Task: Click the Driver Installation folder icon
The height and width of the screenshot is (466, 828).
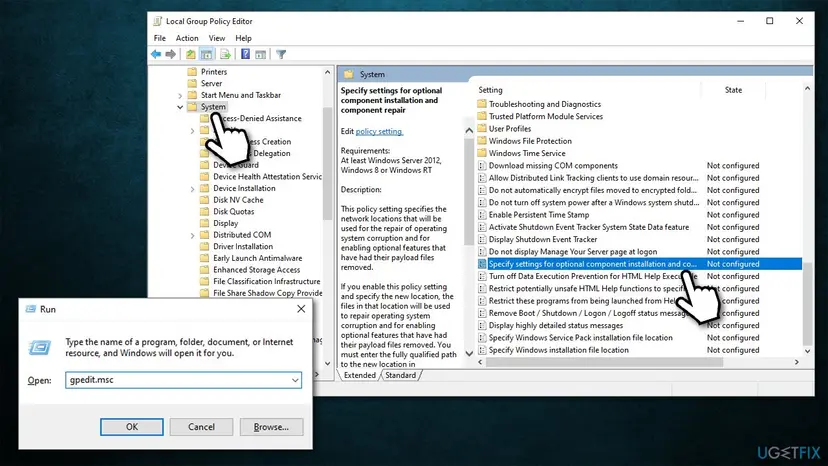Action: (x=204, y=246)
